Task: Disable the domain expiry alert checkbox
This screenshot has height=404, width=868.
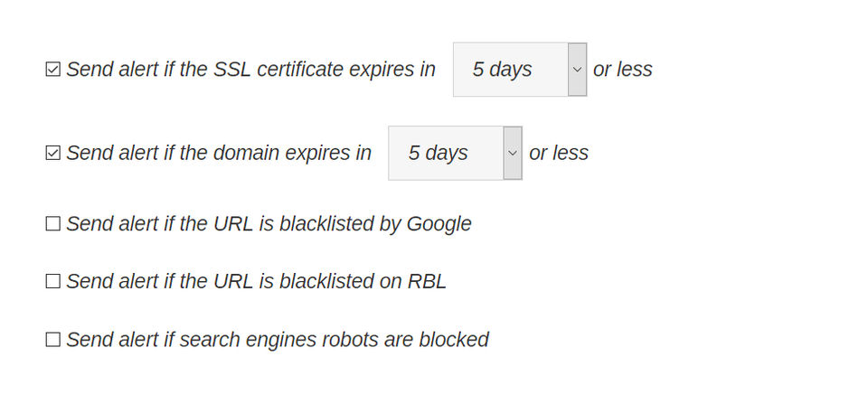Action: tap(52, 154)
